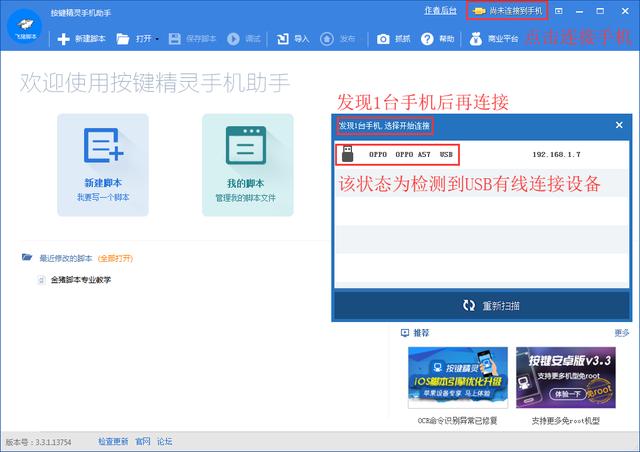Click the 支持更多免root机型 caption
The height and width of the screenshot is (452, 640).
point(565,421)
